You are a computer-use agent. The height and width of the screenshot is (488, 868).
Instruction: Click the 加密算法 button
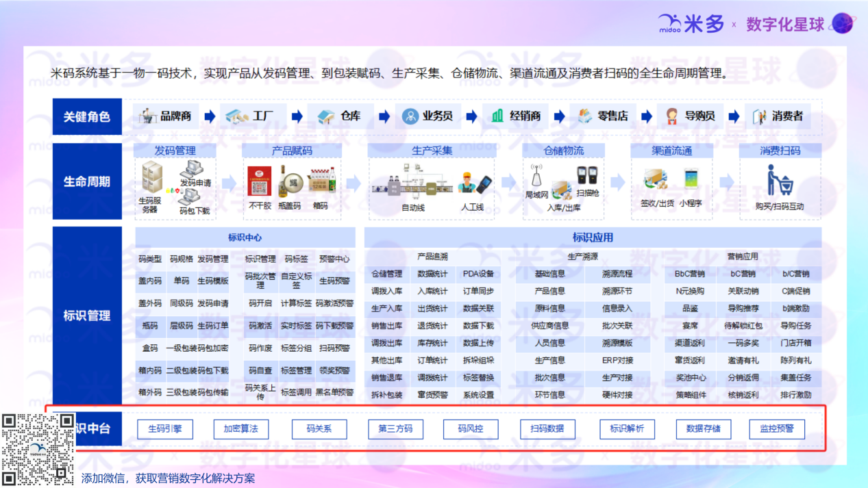pos(241,429)
